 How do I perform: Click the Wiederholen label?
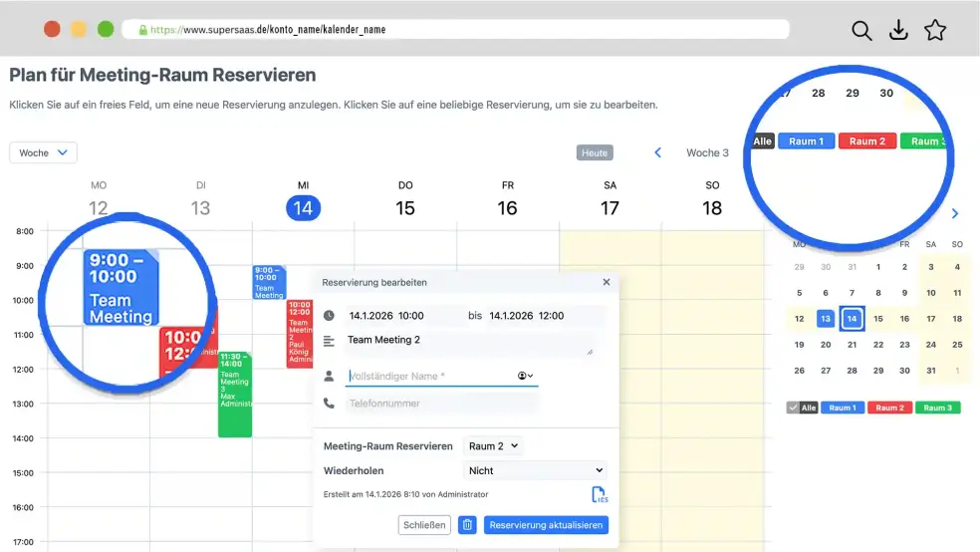point(354,470)
